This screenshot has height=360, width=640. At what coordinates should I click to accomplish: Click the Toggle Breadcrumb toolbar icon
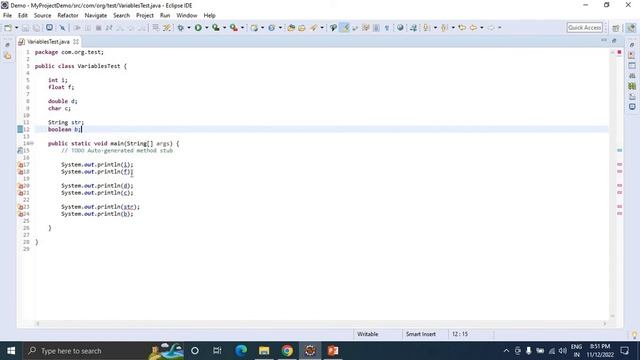coord(333,28)
